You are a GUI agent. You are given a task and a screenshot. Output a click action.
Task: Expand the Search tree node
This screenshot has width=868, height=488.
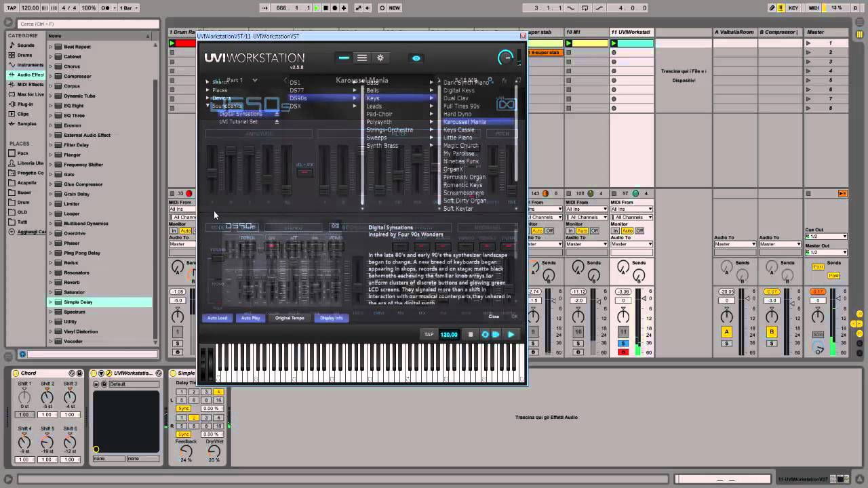(x=208, y=82)
